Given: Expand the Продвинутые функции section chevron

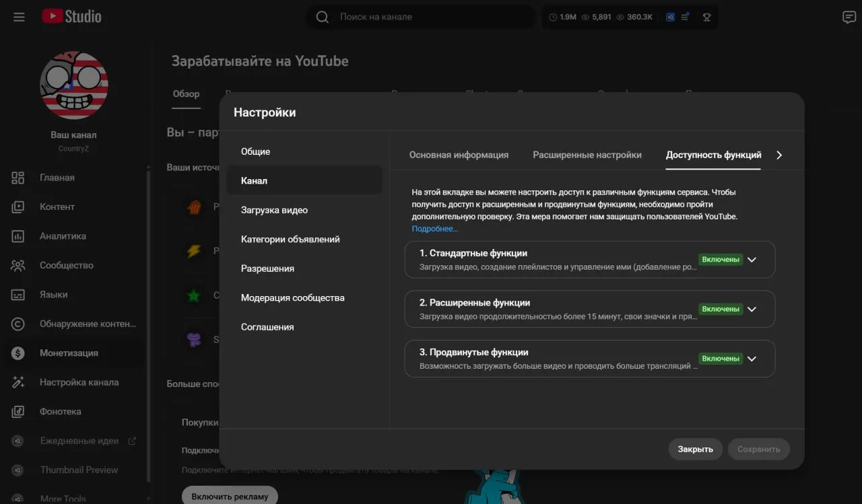Looking at the screenshot, I should tap(752, 359).
